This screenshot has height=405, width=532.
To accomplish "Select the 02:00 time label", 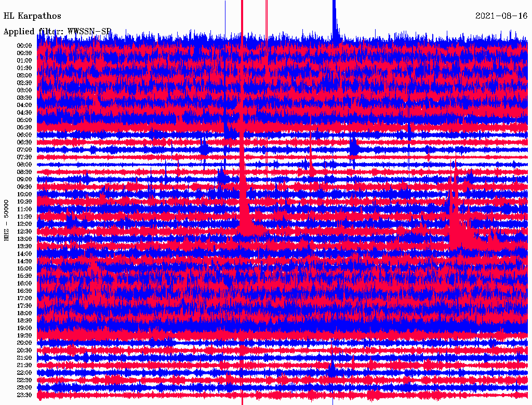I will (x=24, y=76).
